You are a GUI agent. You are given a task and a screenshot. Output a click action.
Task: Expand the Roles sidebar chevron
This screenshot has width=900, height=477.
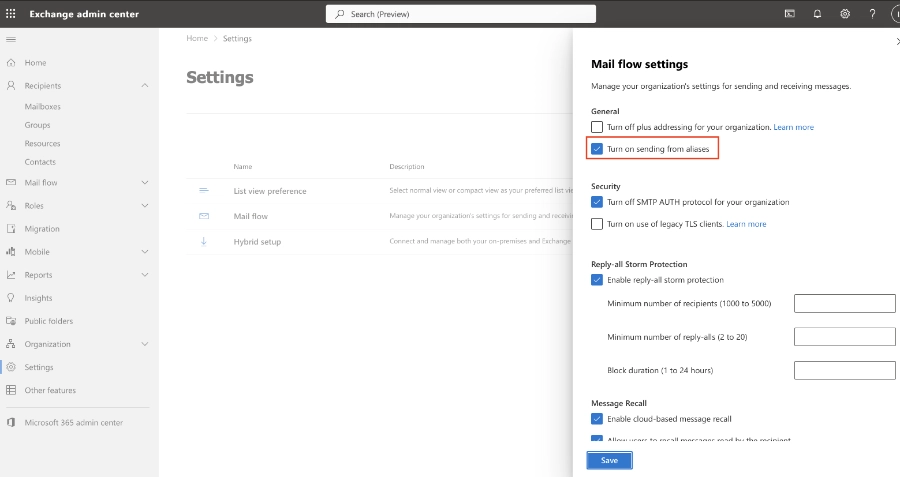[145, 205]
